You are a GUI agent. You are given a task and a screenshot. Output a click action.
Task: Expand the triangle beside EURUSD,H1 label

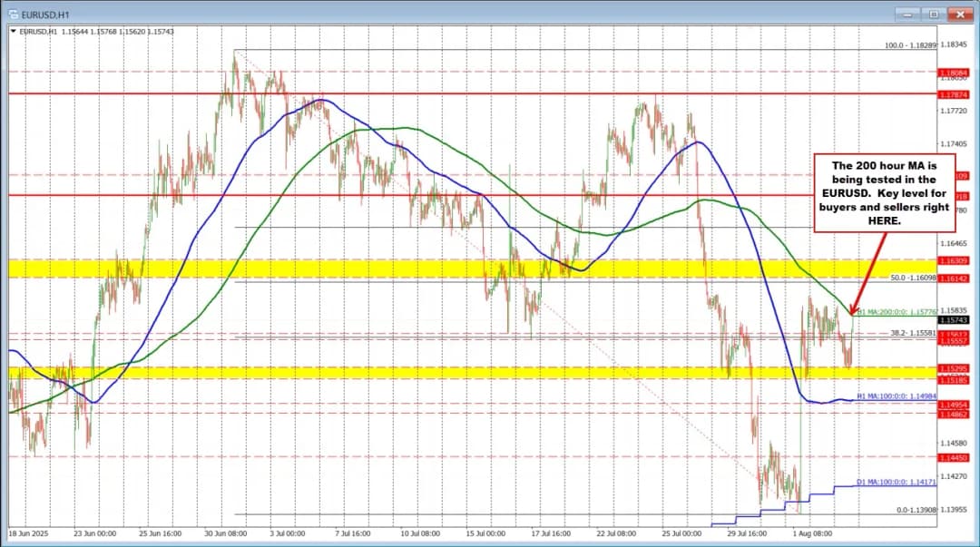tap(13, 31)
